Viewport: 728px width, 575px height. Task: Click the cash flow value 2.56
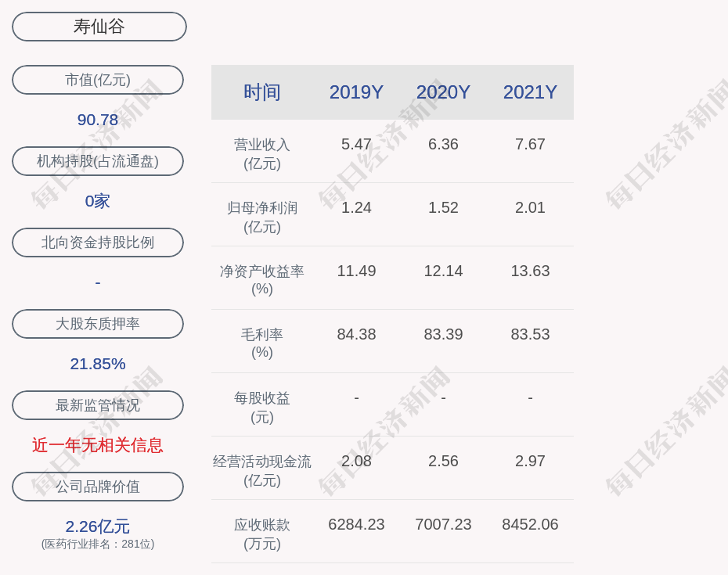(x=443, y=461)
